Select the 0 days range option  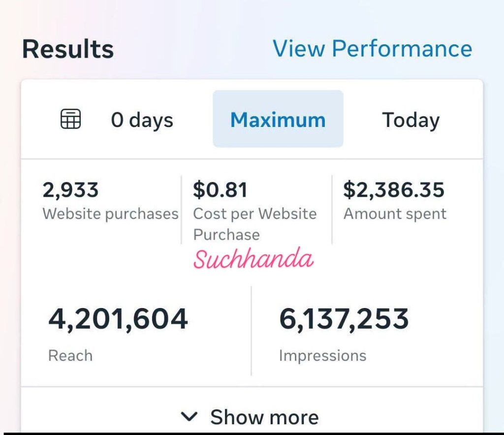(142, 120)
